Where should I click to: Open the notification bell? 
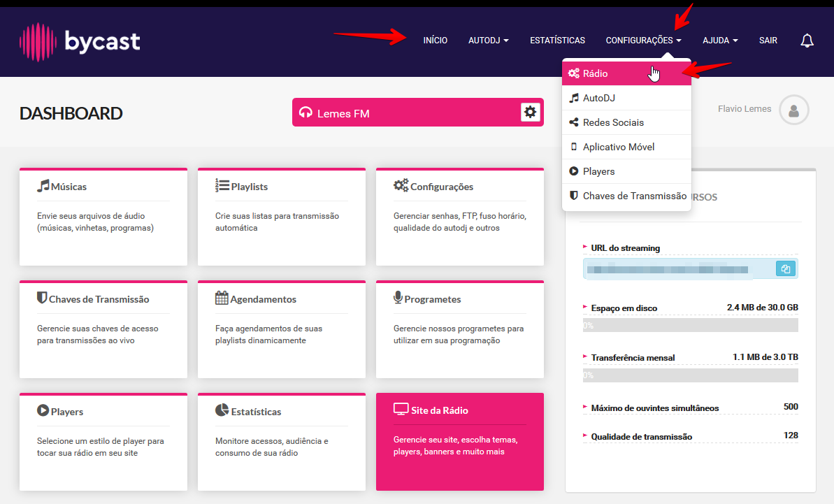[807, 41]
